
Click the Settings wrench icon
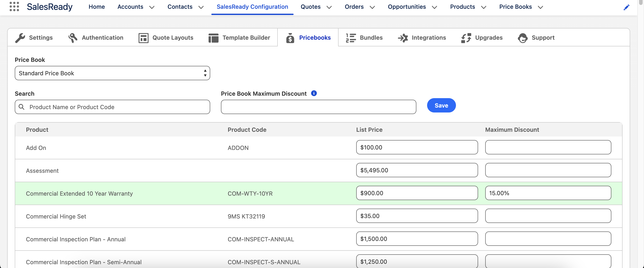[x=20, y=38]
